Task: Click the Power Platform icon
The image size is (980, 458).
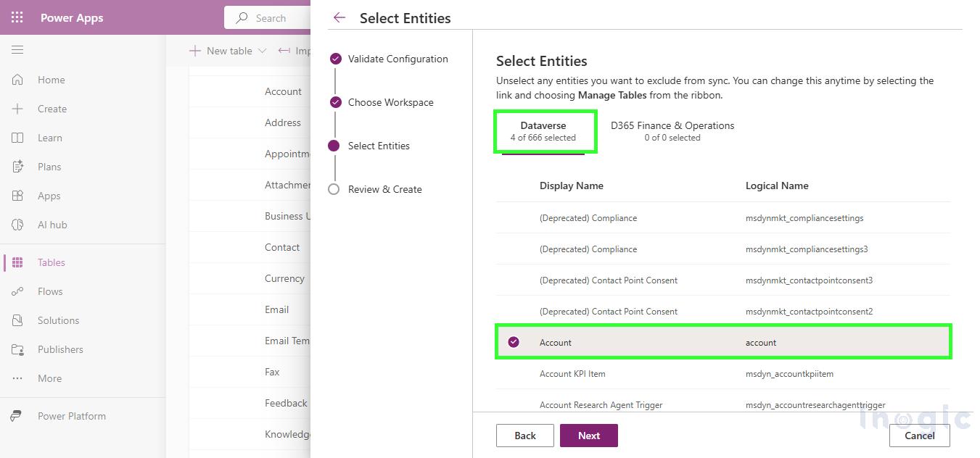Action: coord(16,416)
